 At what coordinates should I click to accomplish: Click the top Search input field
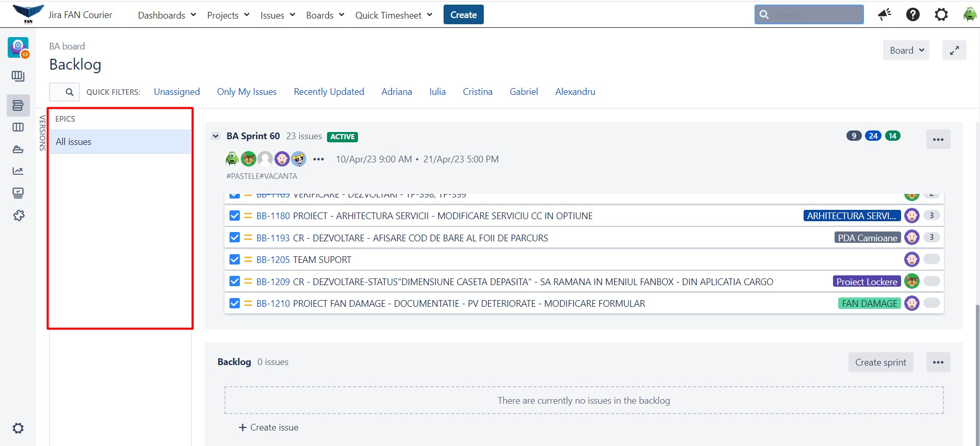pos(809,14)
